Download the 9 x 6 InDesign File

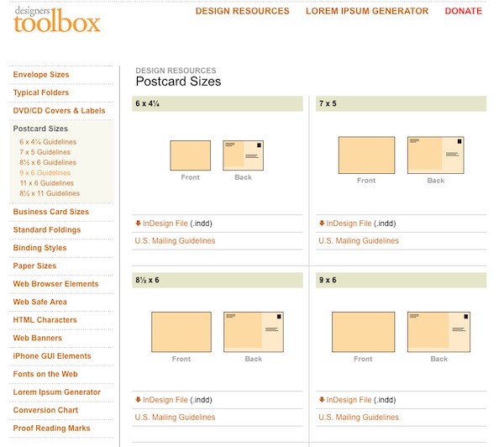pyautogui.click(x=349, y=400)
